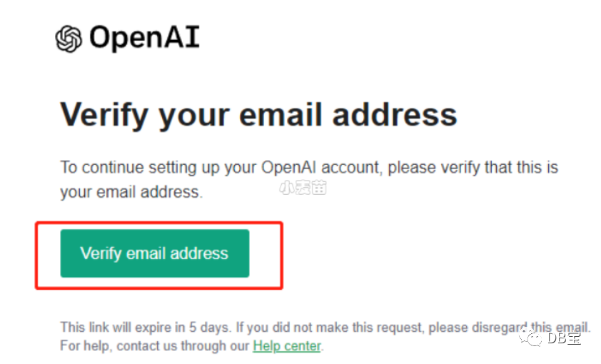This screenshot has width=601, height=364.
Task: Click the phrase 'To continue setting up'
Action: pyautogui.click(x=140, y=168)
